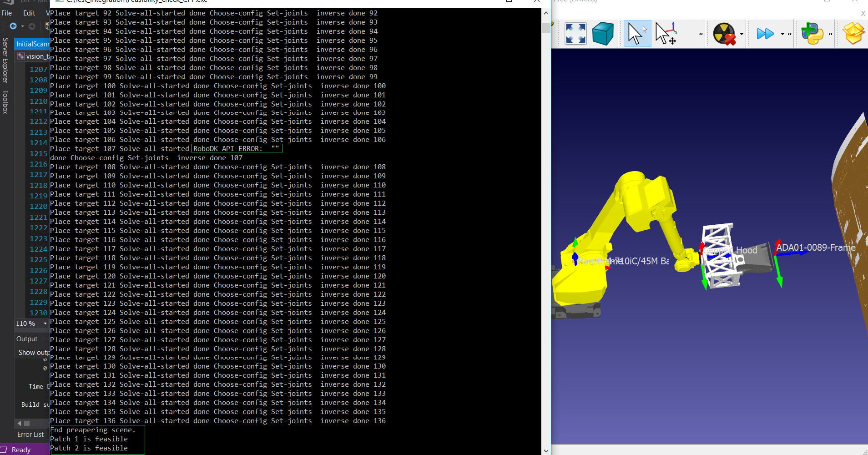Click the collision check radiation icon
This screenshot has width=868, height=455.
[x=724, y=34]
